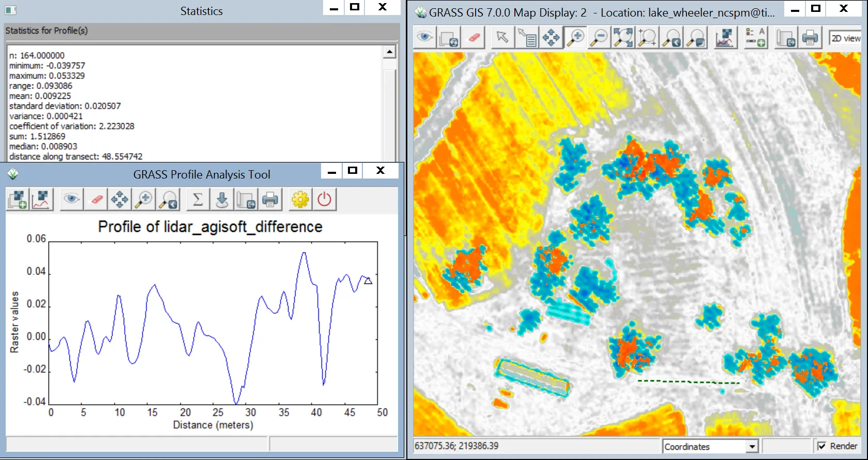Click the print icon in Map Display toolbar
The image size is (868, 460).
pyautogui.click(x=810, y=38)
